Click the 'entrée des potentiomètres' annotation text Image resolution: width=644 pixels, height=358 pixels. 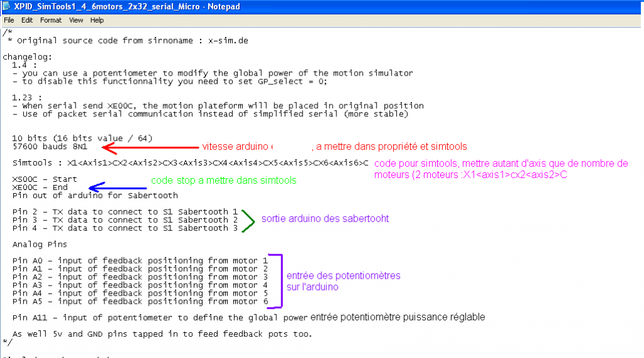coord(343,276)
